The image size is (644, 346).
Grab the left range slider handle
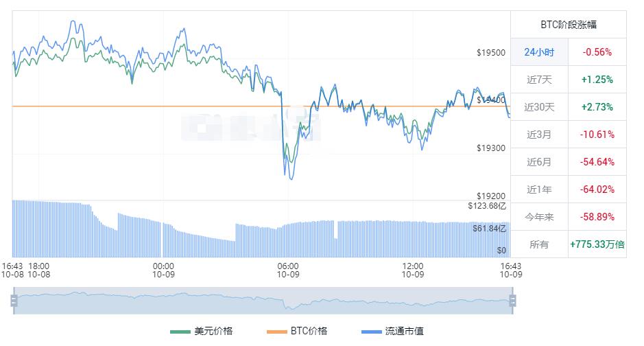click(13, 301)
